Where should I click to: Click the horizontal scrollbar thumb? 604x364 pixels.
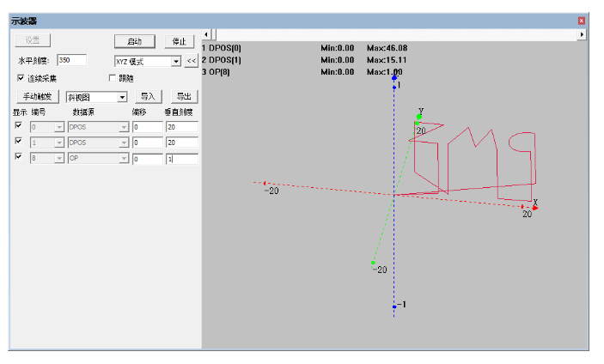point(214,34)
